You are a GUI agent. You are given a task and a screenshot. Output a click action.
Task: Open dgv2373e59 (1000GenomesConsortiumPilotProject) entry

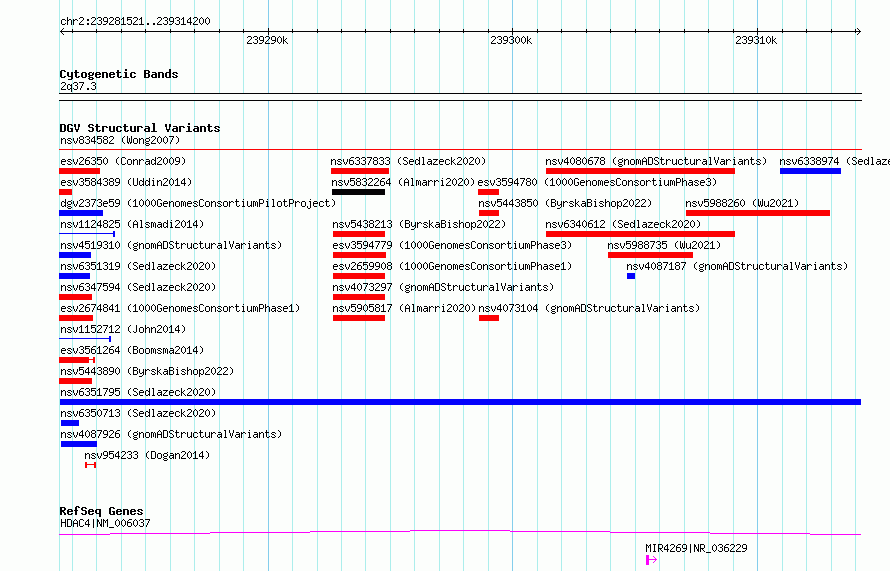198,203
